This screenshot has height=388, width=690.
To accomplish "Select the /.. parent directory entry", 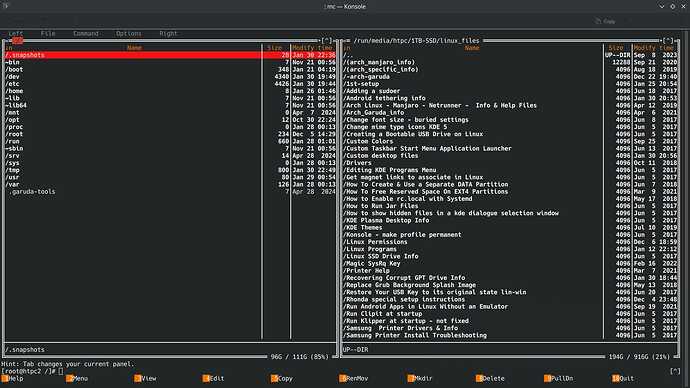I will coord(510,55).
